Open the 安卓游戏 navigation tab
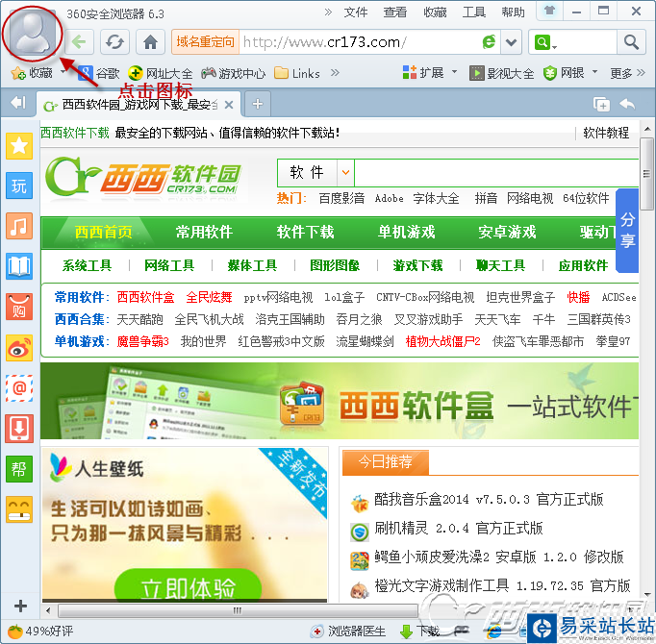The height and width of the screenshot is (644, 656). [508, 232]
